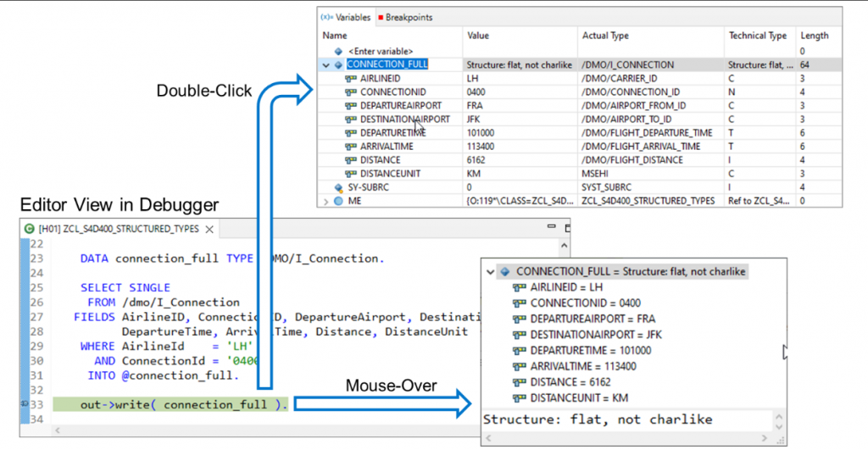Click the 'Structure: flat, not charlike' popup detail text

point(598,419)
